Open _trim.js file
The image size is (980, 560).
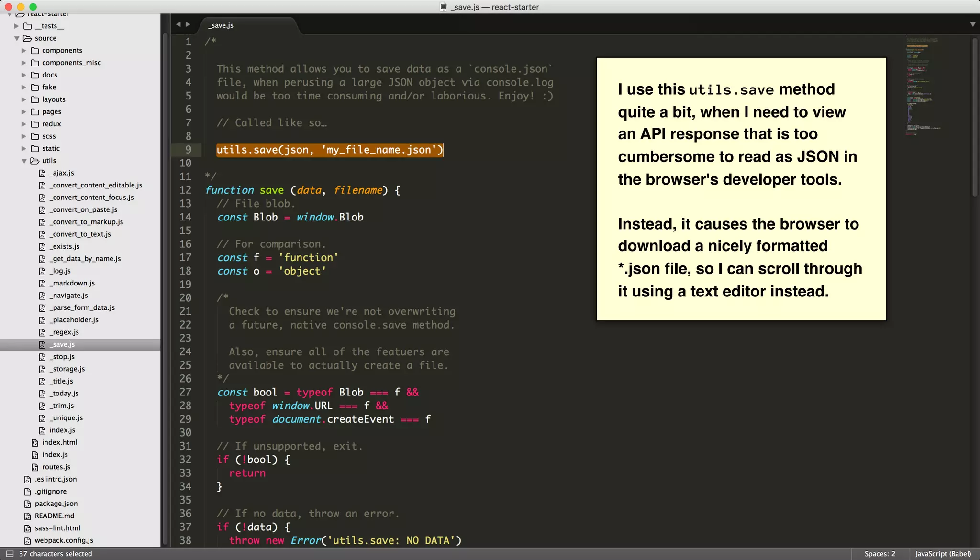coord(62,406)
